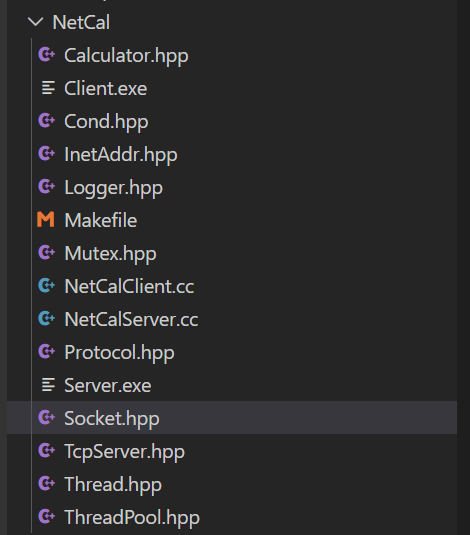Open ThreadPool.hpp file
The height and width of the screenshot is (535, 470).
coord(132,518)
